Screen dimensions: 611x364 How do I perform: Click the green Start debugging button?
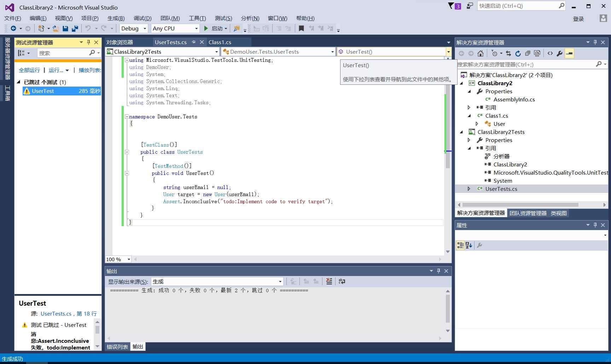(x=206, y=28)
